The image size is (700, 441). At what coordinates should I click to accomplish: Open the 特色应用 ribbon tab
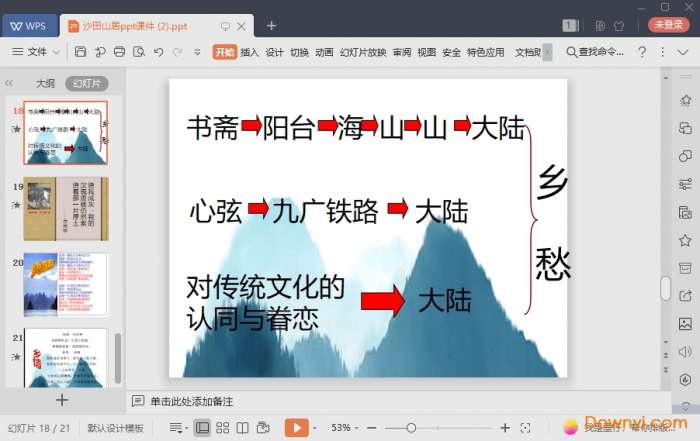(x=486, y=52)
